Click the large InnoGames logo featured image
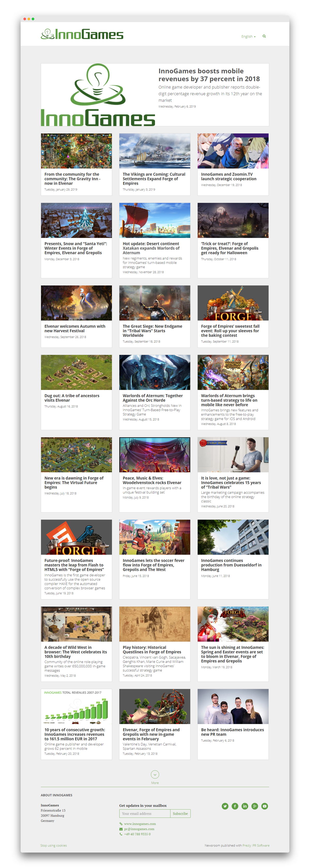Viewport: 310px width, 868px height. pyautogui.click(x=98, y=95)
